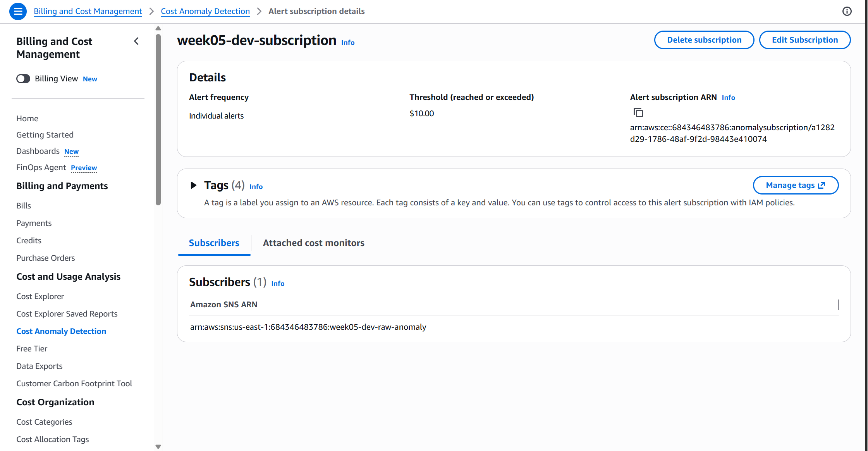868x451 pixels.
Task: Open Cost Explorer Saved Reports
Action: click(67, 314)
